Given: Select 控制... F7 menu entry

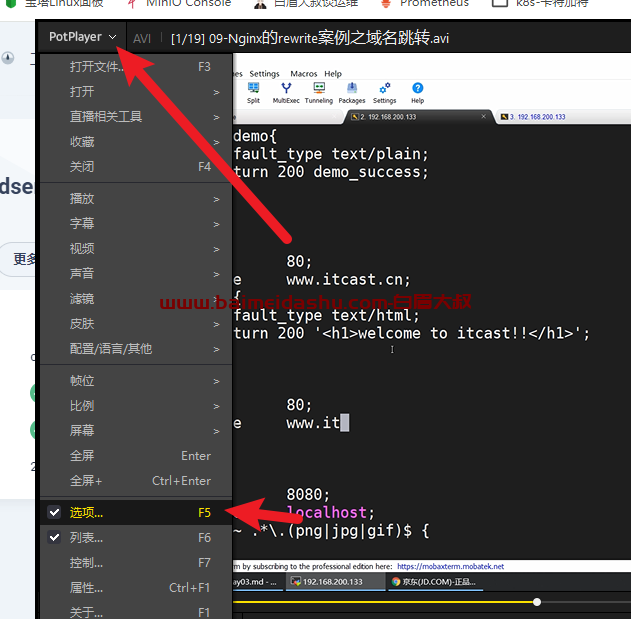Looking at the screenshot, I should click(136, 562).
